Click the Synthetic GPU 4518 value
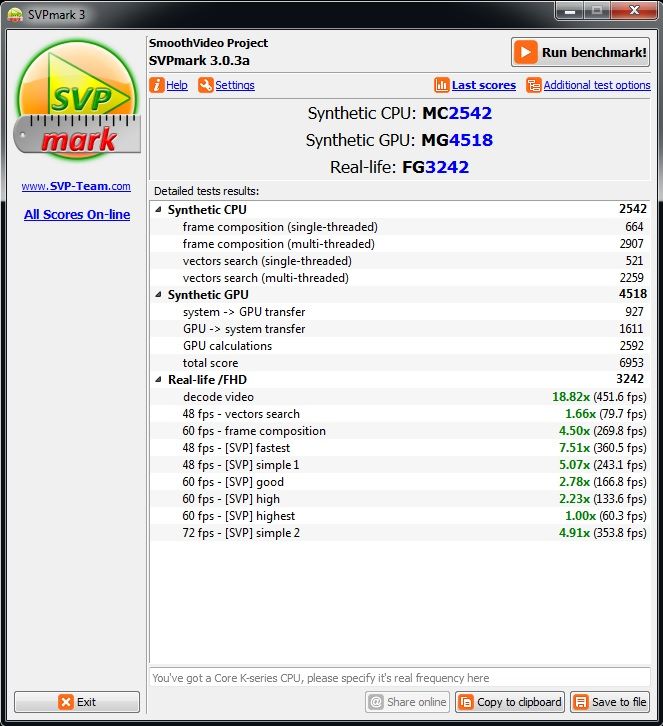The width and height of the screenshot is (663, 726). pos(633,294)
